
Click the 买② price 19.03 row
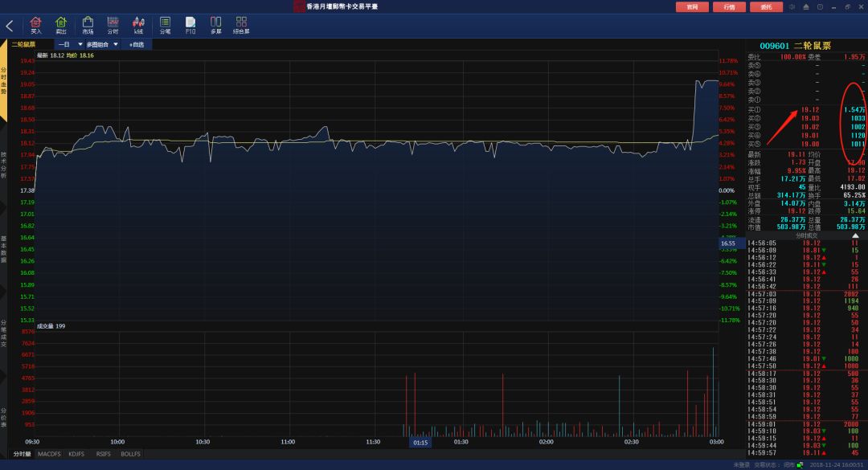(x=806, y=118)
